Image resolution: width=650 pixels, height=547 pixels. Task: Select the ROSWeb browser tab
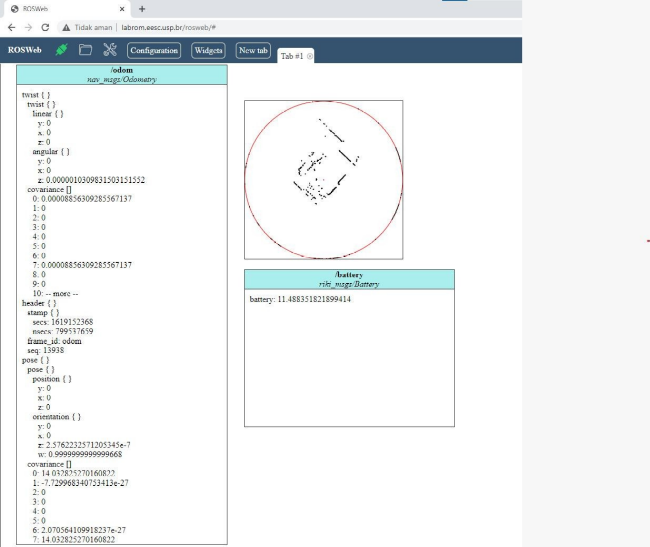(60, 8)
